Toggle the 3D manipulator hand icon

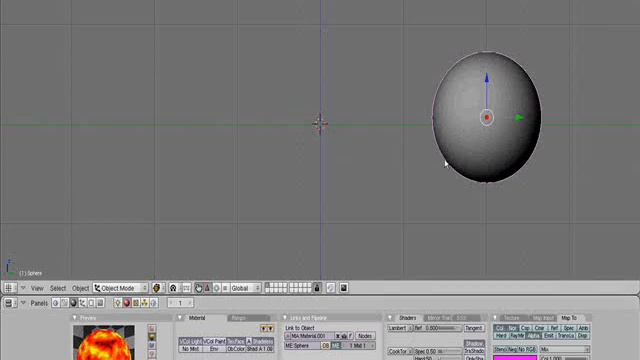[198, 288]
